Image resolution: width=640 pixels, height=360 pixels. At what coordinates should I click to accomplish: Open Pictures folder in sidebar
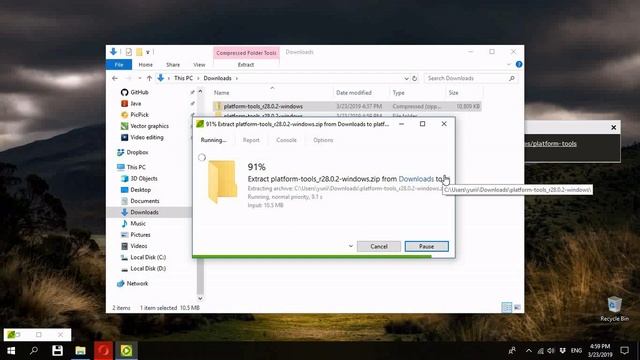140,235
